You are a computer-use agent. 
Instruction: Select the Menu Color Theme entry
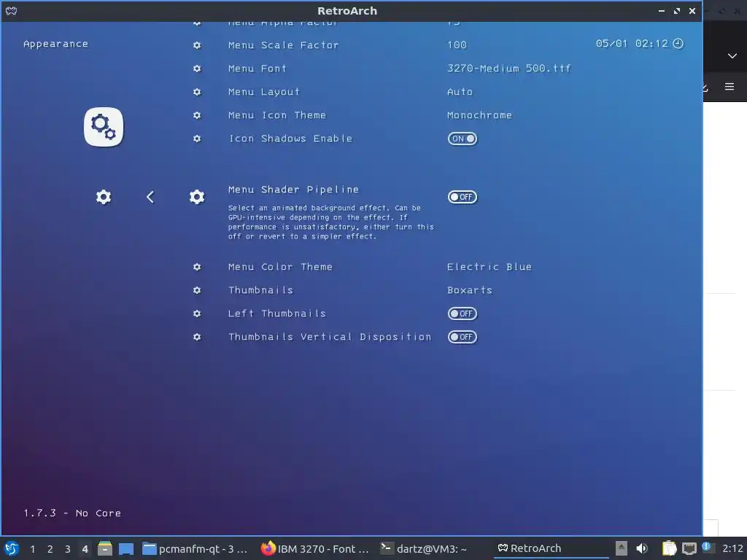[280, 267]
